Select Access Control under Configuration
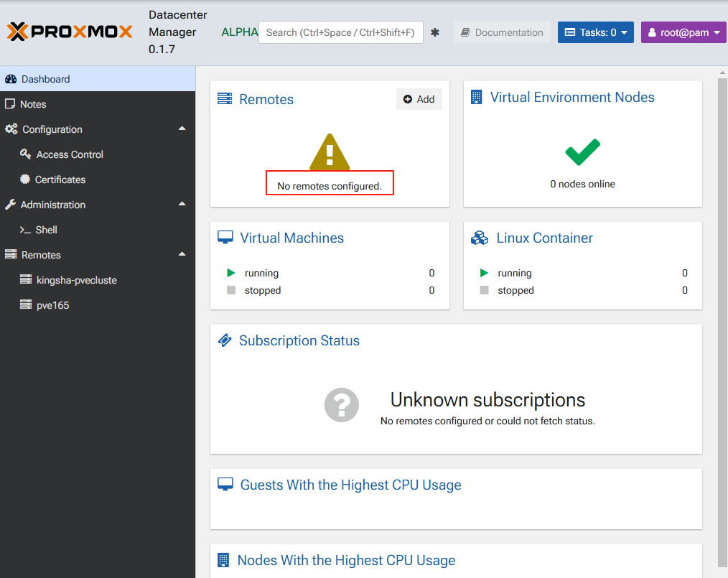The height and width of the screenshot is (578, 728). tap(98, 154)
